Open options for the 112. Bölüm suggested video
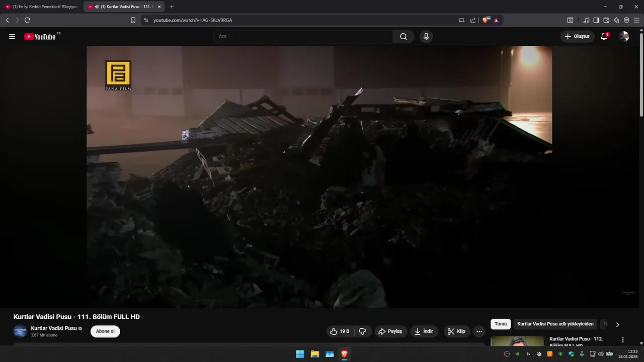The height and width of the screenshot is (362, 644). [x=622, y=340]
